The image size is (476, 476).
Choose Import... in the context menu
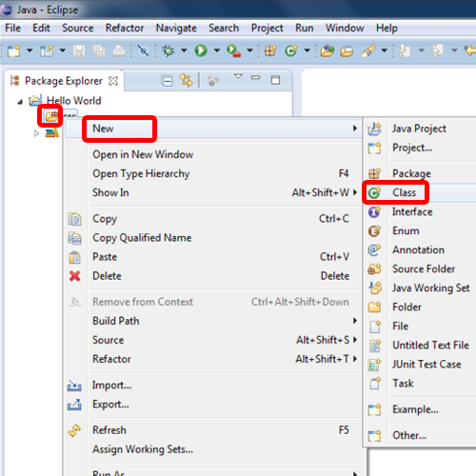[x=213, y=385]
